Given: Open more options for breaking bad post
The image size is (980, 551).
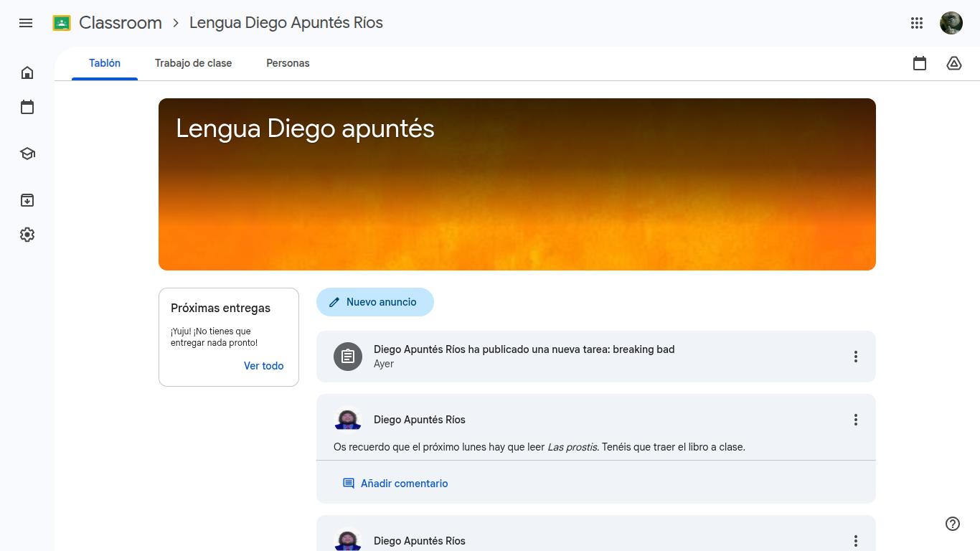Looking at the screenshot, I should 856,357.
